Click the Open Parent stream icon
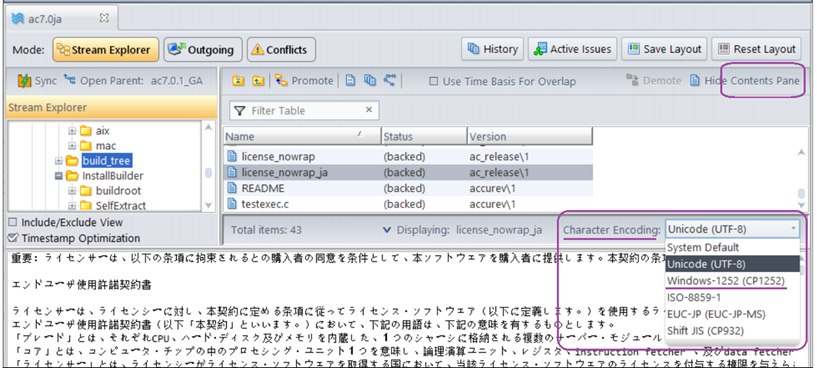This screenshot has width=817, height=368. click(69, 80)
